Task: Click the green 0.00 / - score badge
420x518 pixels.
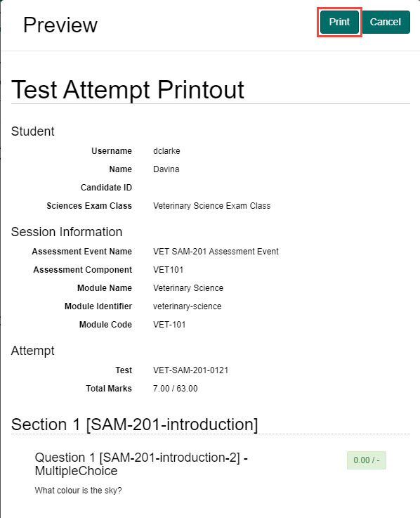Action: coord(366,460)
